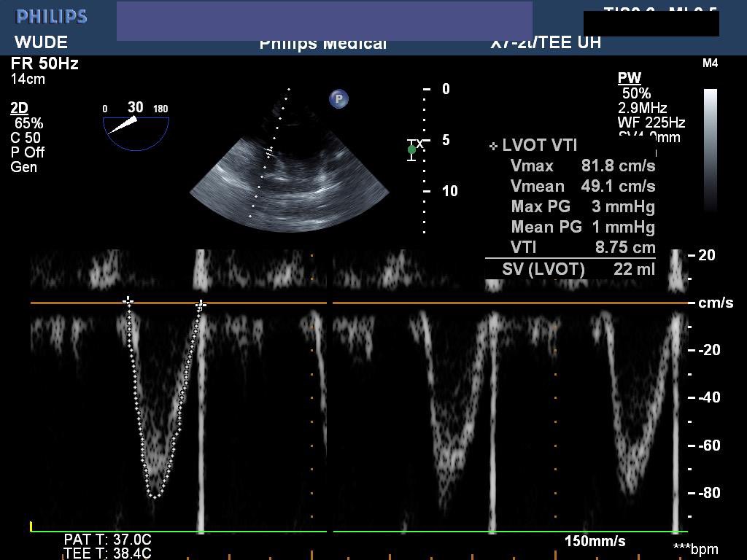The width and height of the screenshot is (747, 560).
Task: Click the 20 velocity scale mark
Action: coord(706,255)
